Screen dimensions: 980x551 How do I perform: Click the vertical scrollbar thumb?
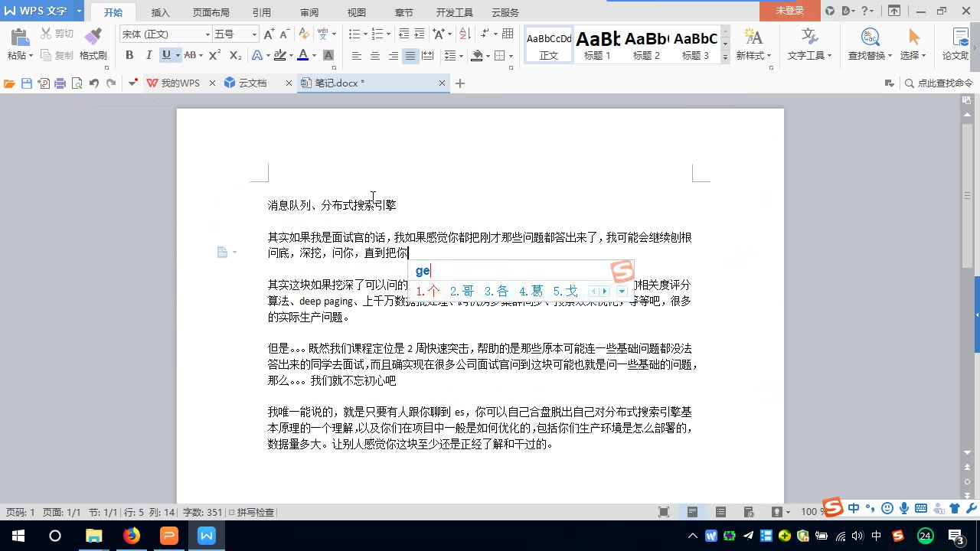968,195
